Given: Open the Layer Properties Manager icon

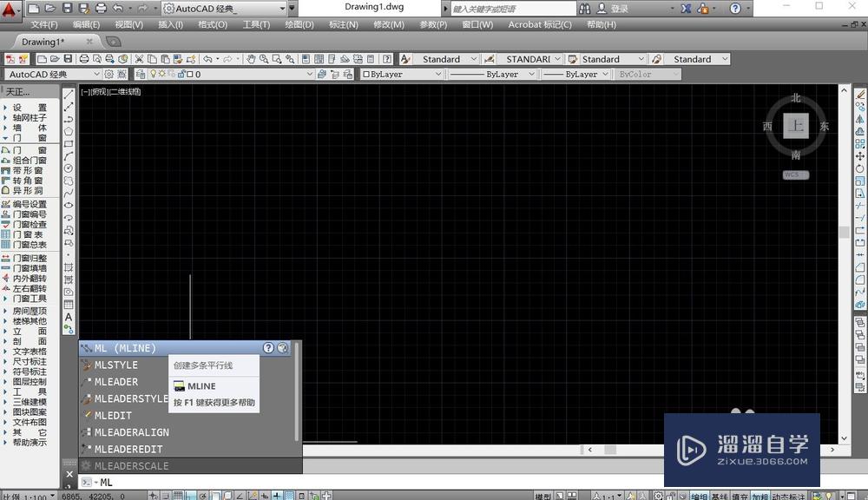Looking at the screenshot, I should 141,74.
